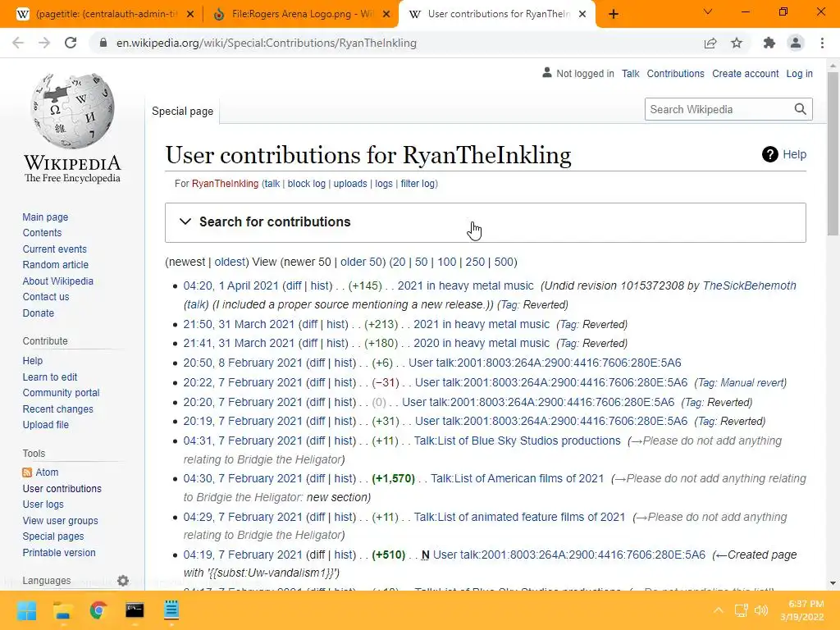Screen dimensions: 840x630
Task: Click the Help question mark icon
Action: (769, 154)
